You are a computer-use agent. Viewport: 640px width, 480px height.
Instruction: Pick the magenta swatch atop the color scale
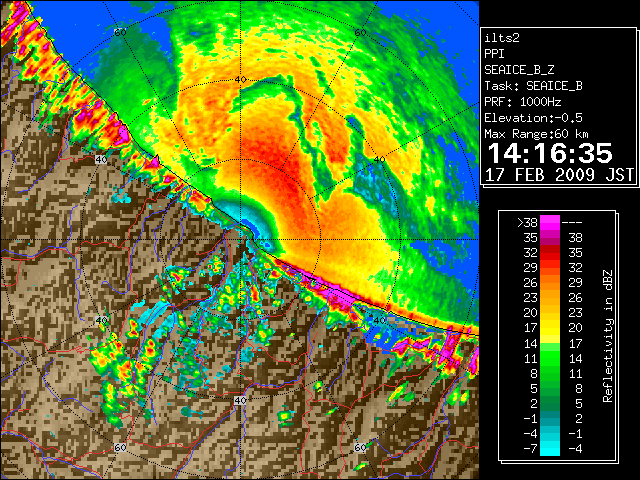550,222
